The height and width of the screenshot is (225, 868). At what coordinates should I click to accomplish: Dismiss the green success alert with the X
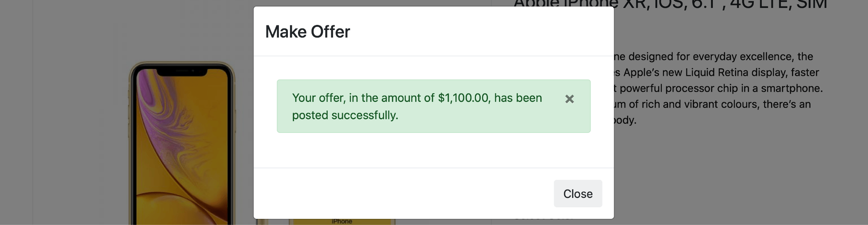coord(569,99)
